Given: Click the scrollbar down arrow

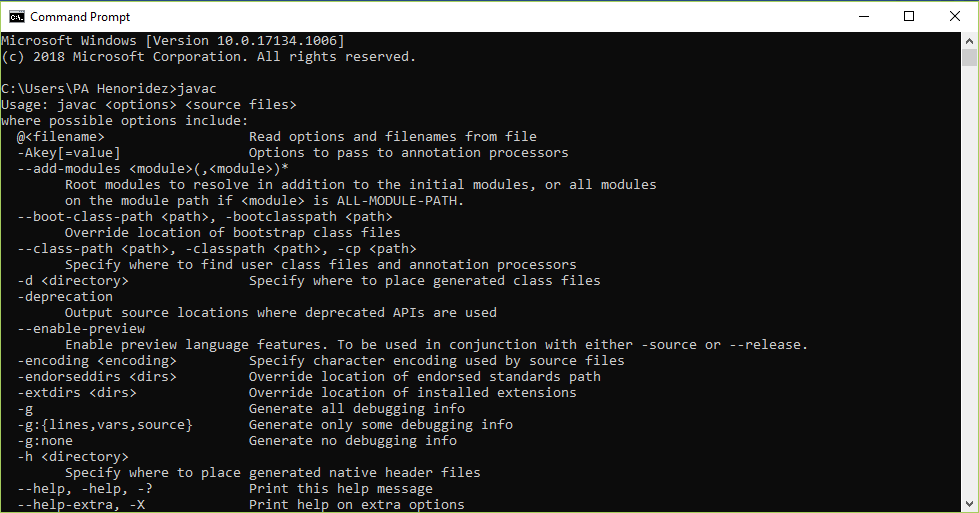Looking at the screenshot, I should 969,504.
